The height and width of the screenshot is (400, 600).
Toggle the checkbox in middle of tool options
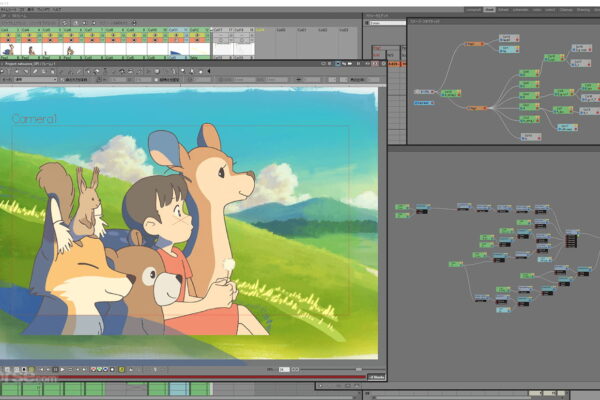pos(156,79)
